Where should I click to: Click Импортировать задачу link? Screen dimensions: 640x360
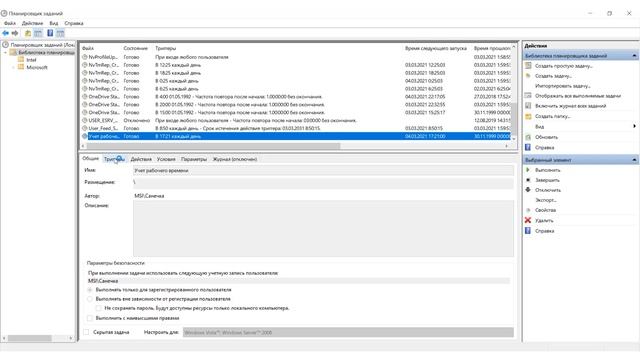[562, 86]
